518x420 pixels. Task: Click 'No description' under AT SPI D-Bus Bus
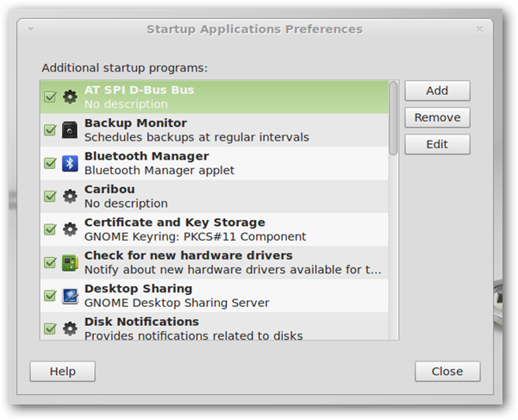126,104
